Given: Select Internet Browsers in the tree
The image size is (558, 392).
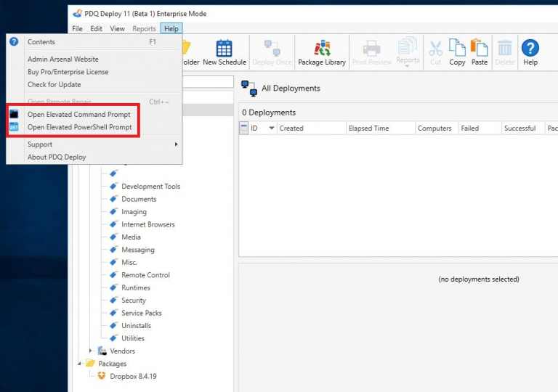Looking at the screenshot, I should (x=148, y=224).
